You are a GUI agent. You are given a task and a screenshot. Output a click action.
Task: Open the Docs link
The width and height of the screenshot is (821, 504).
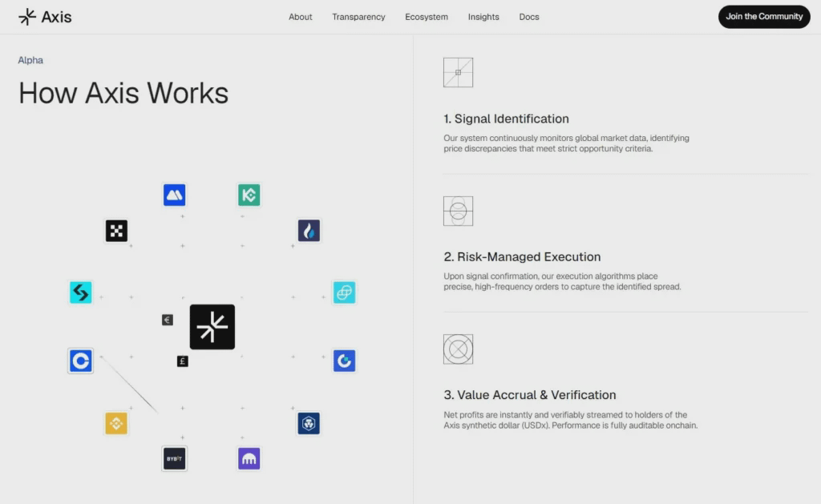529,17
